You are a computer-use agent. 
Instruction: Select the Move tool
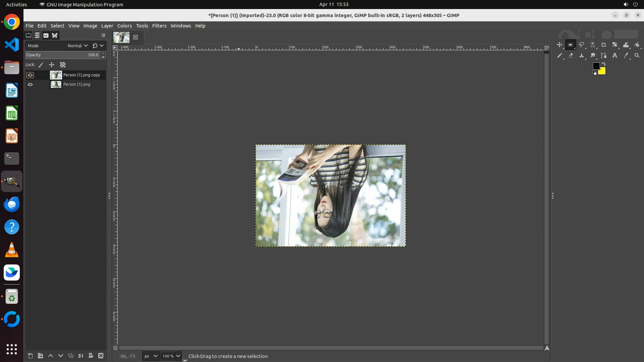tap(559, 45)
